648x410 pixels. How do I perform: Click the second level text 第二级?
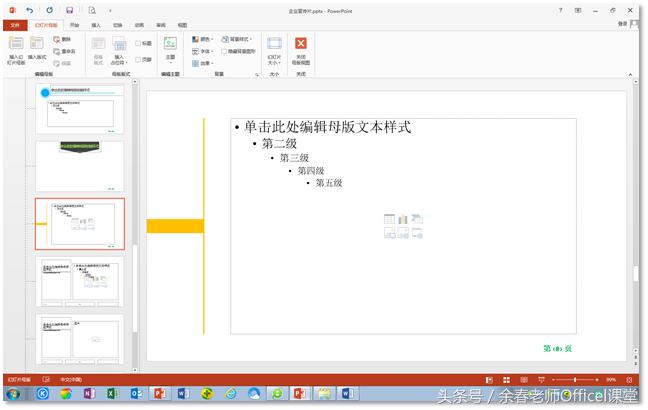point(279,143)
